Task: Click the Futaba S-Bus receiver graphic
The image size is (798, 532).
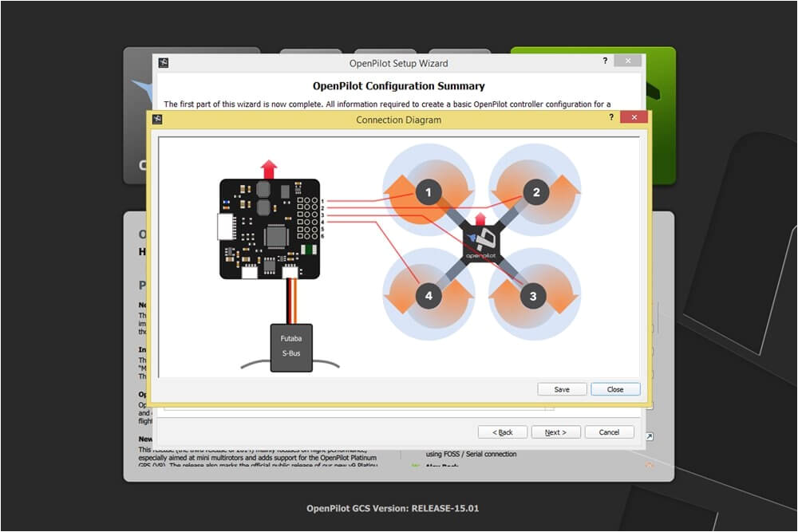Action: click(x=291, y=345)
